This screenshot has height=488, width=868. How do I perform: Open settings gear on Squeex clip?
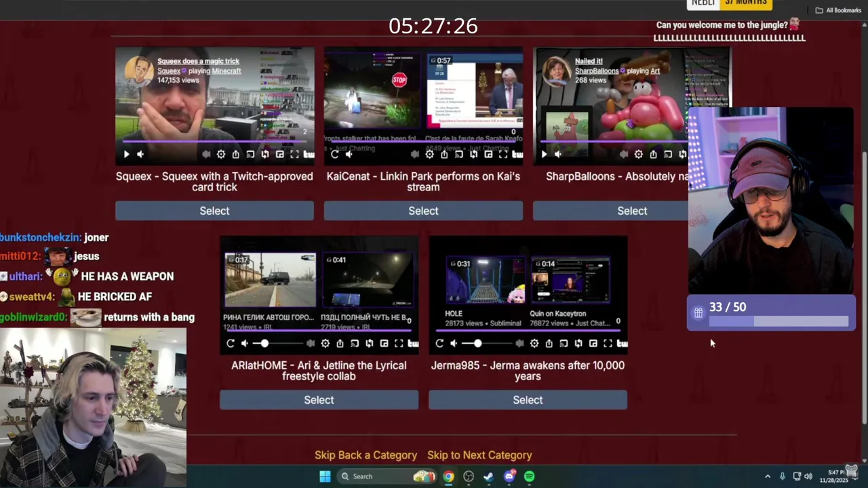pos(221,155)
